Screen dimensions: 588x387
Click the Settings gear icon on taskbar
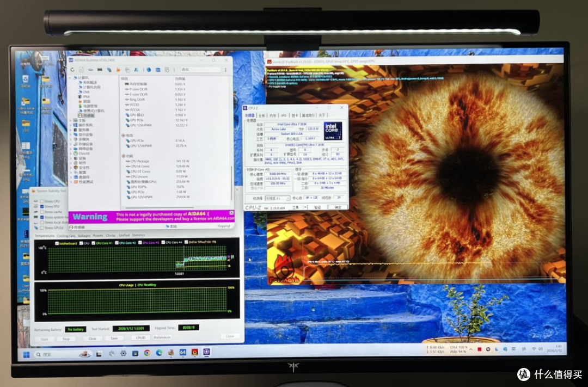(124, 353)
